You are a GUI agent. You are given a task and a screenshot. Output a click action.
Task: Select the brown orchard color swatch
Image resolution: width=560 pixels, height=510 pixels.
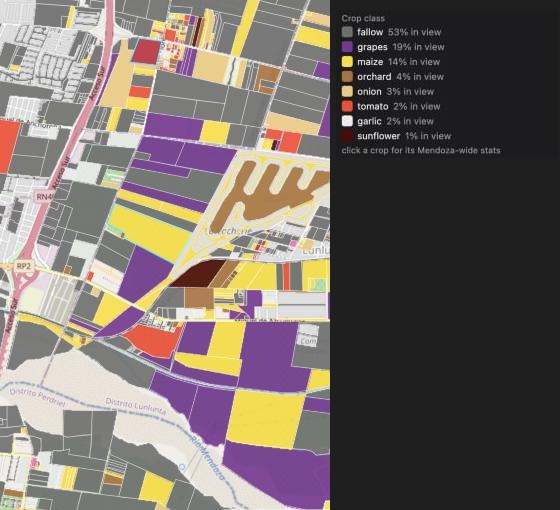347,76
